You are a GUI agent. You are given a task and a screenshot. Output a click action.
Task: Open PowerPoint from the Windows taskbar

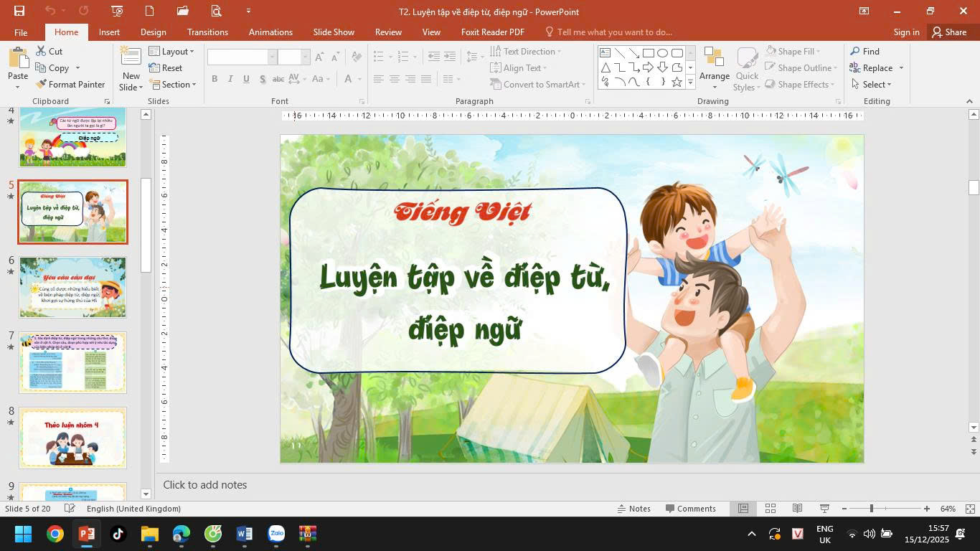pos(86,534)
